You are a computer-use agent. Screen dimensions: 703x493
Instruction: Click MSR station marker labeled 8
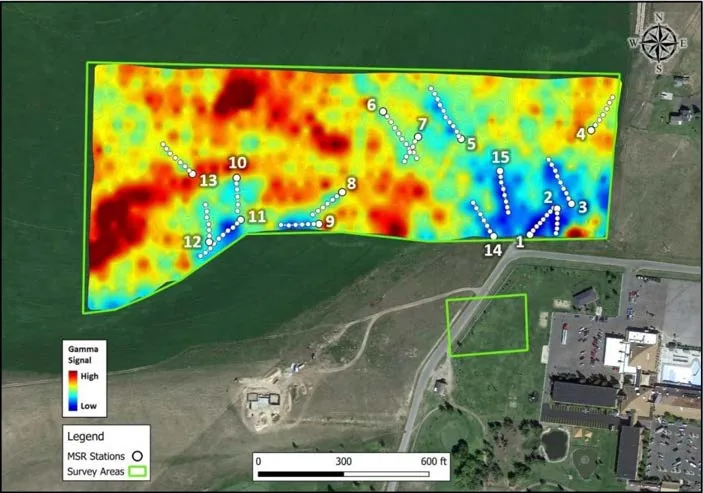[342, 192]
